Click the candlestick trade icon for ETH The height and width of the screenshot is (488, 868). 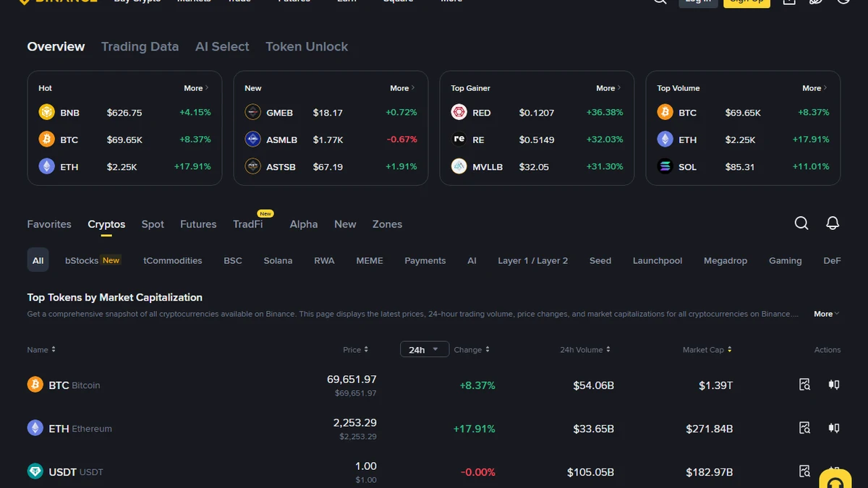coord(834,428)
